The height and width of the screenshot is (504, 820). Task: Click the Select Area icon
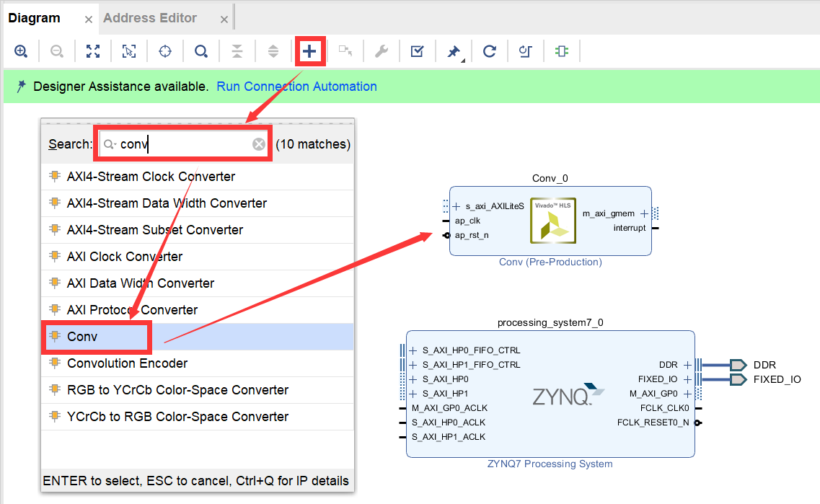click(x=129, y=51)
